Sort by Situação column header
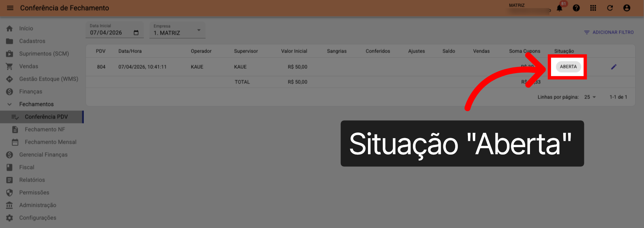The width and height of the screenshot is (644, 228). [x=564, y=51]
